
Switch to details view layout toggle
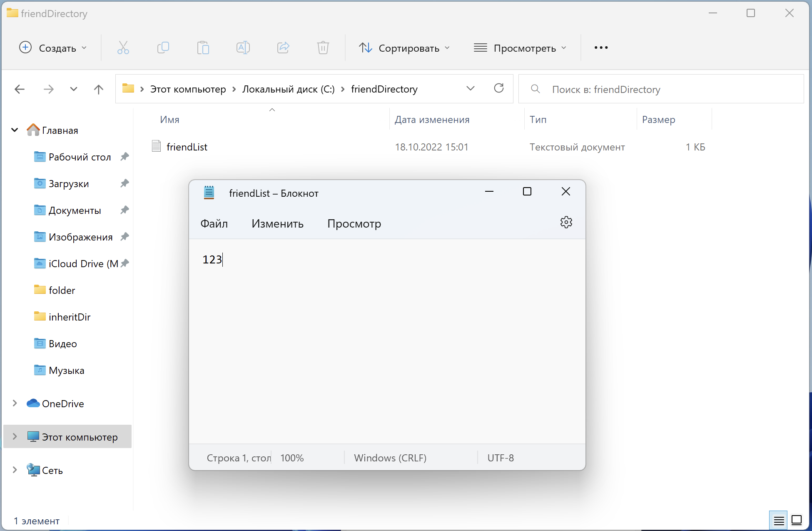[x=779, y=521]
